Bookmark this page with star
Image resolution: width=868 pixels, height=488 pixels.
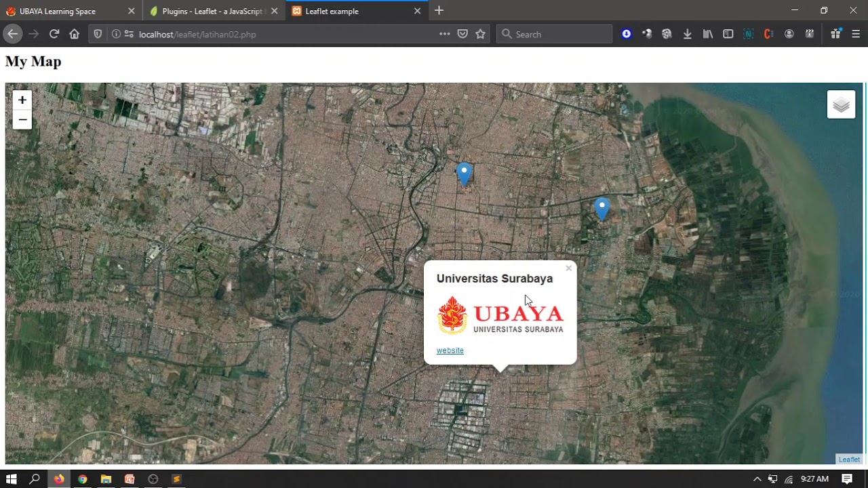click(480, 34)
